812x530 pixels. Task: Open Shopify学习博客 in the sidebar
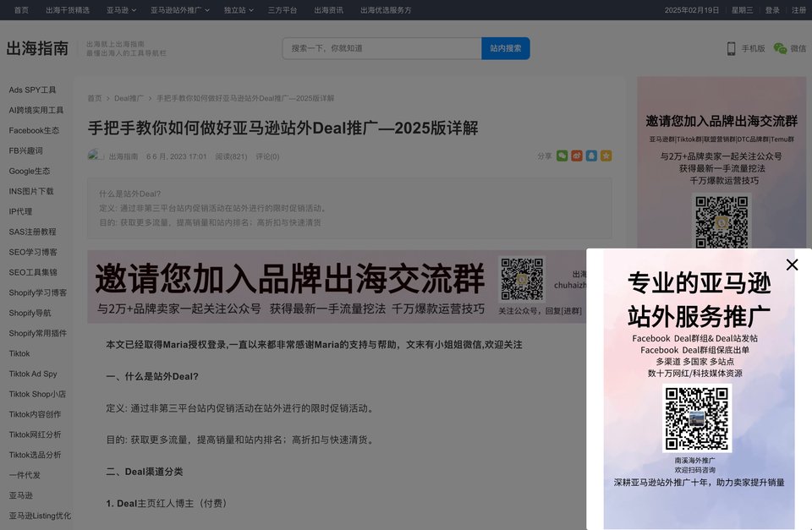[38, 292]
